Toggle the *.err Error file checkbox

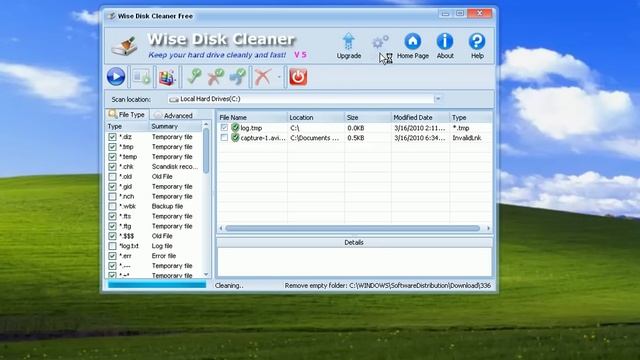112,256
